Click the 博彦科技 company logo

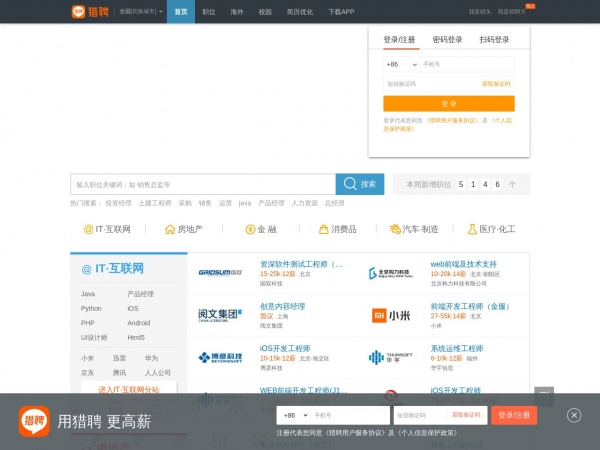tap(220, 357)
